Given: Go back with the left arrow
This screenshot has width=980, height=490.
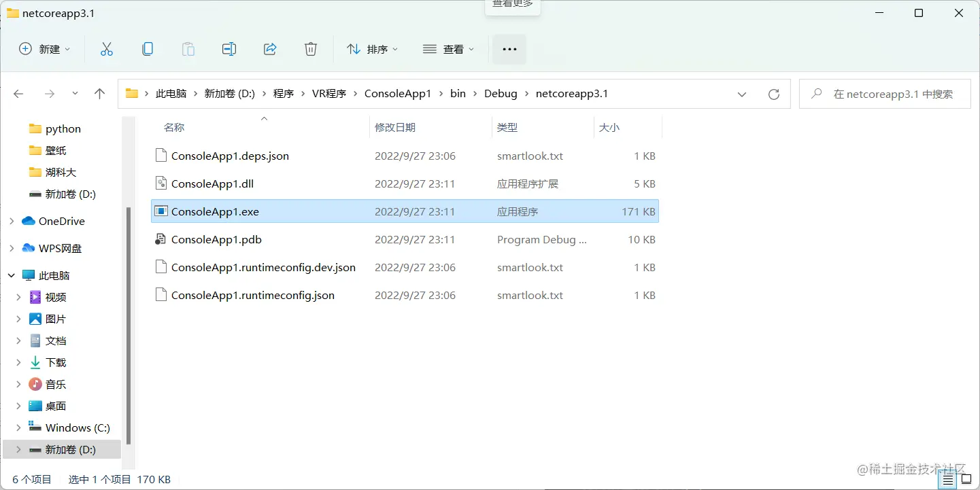Looking at the screenshot, I should click(x=18, y=94).
